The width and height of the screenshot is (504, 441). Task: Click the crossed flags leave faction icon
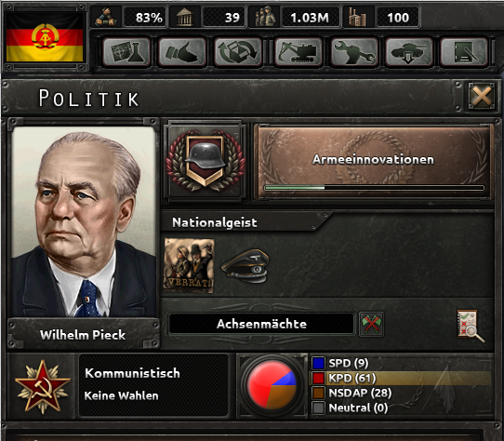[x=371, y=324]
